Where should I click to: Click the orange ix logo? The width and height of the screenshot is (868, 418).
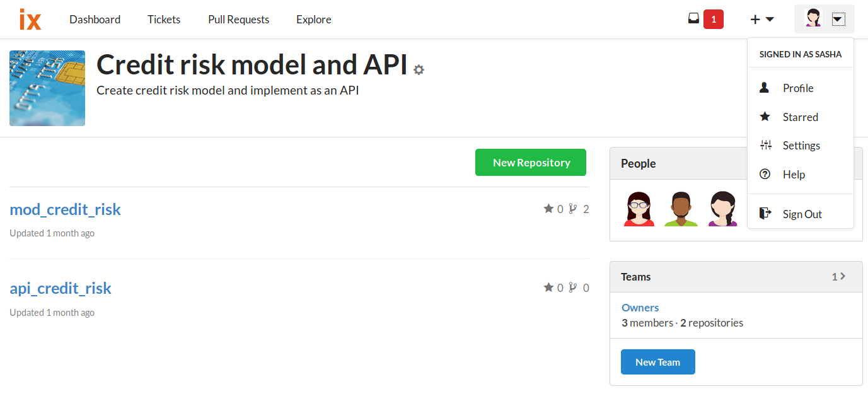click(30, 20)
